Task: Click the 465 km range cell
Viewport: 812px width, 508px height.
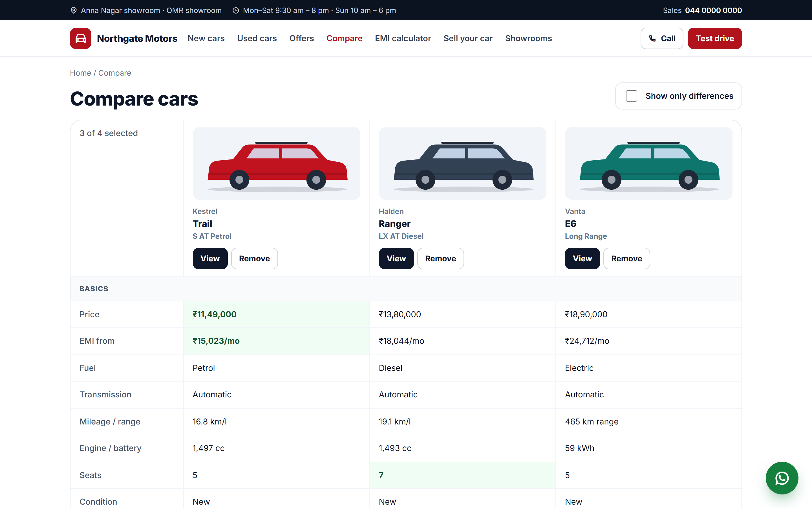Action: pos(648,421)
